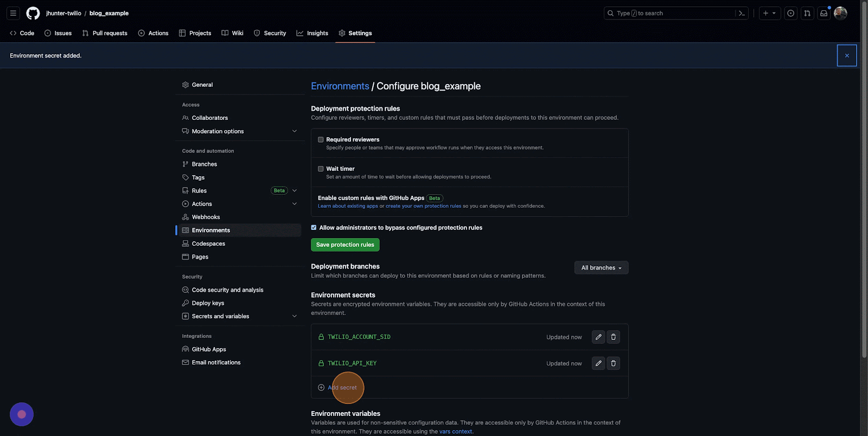Delete the TWILIO_API_KEY secret

point(614,363)
